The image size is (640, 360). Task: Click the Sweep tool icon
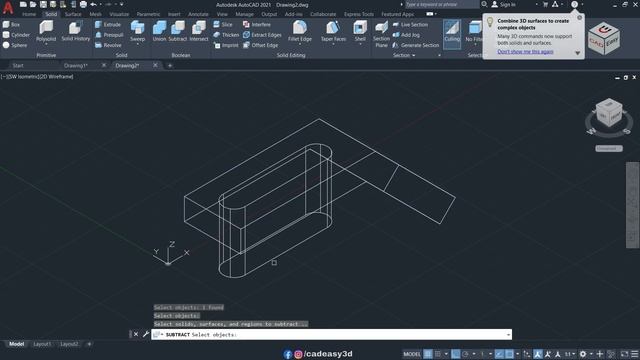tap(138, 28)
